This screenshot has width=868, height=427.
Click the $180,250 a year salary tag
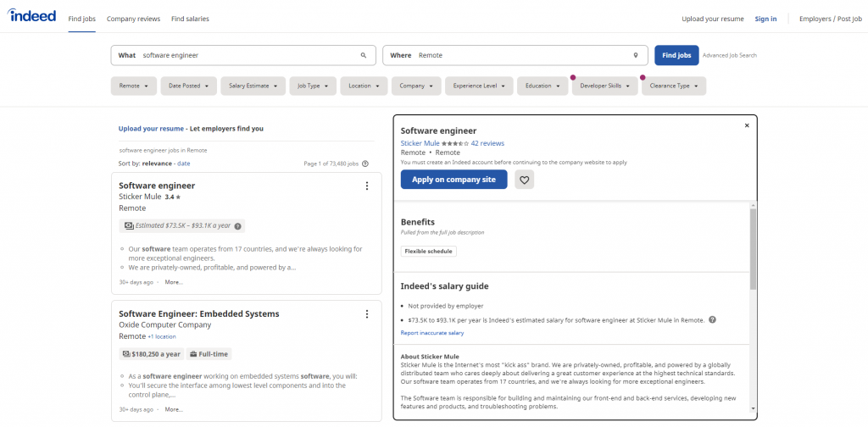(x=152, y=354)
